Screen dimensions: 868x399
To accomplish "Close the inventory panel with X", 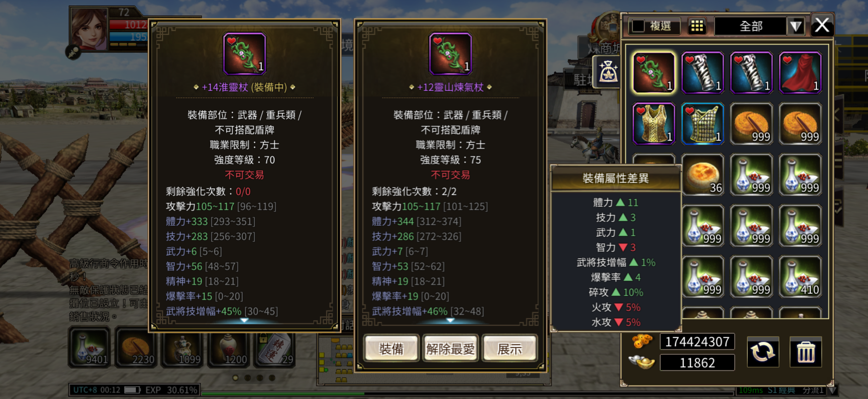I will click(822, 25).
